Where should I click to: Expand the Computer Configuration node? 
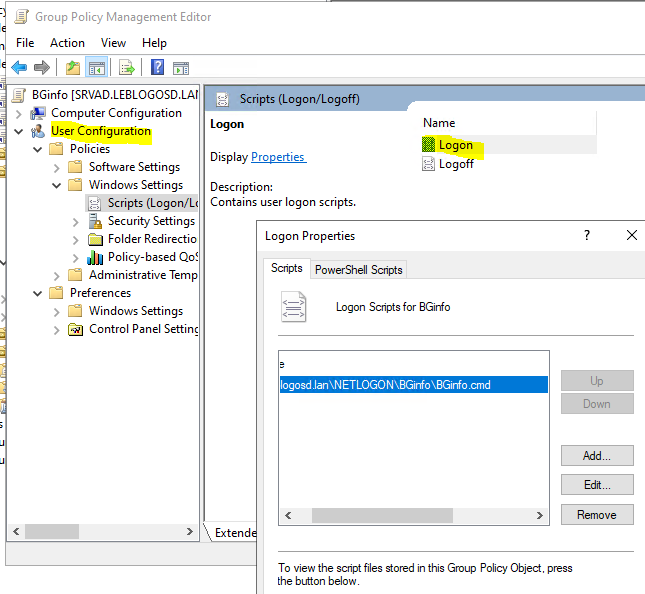click(x=19, y=113)
